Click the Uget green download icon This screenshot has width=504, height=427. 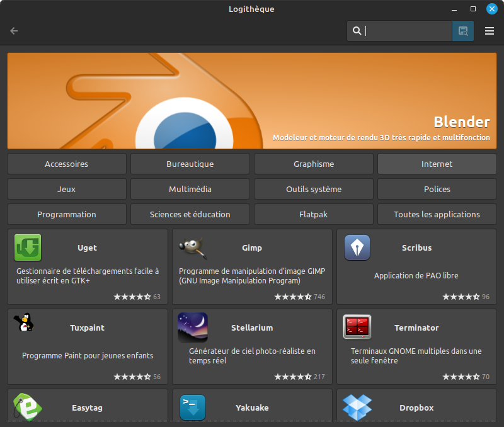pyautogui.click(x=28, y=248)
